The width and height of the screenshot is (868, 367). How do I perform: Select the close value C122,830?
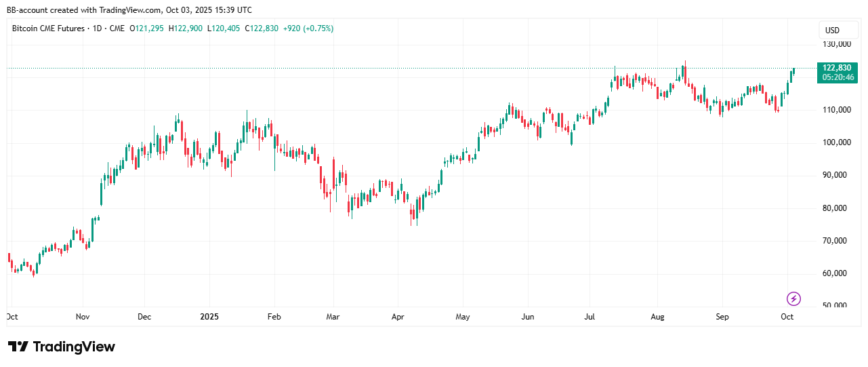(265, 28)
